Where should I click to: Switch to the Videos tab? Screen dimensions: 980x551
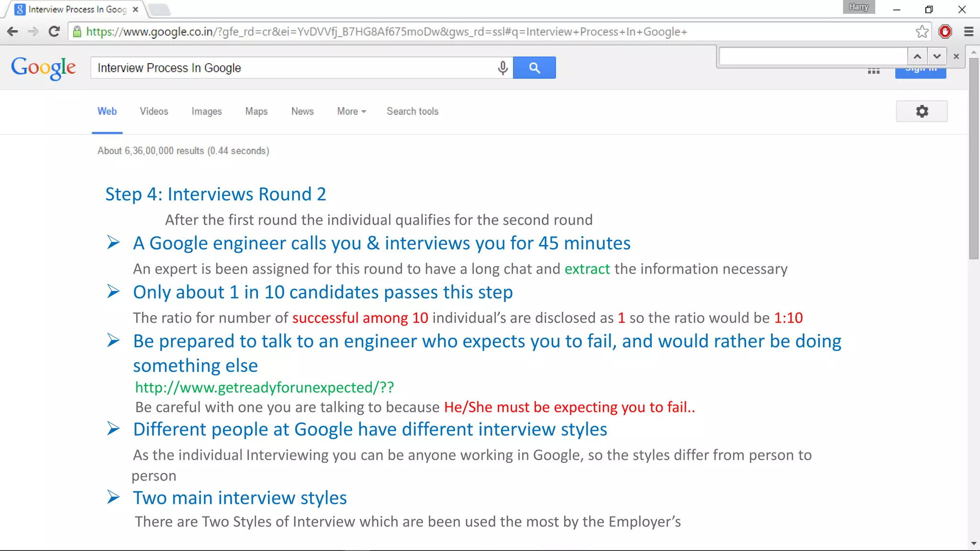154,111
